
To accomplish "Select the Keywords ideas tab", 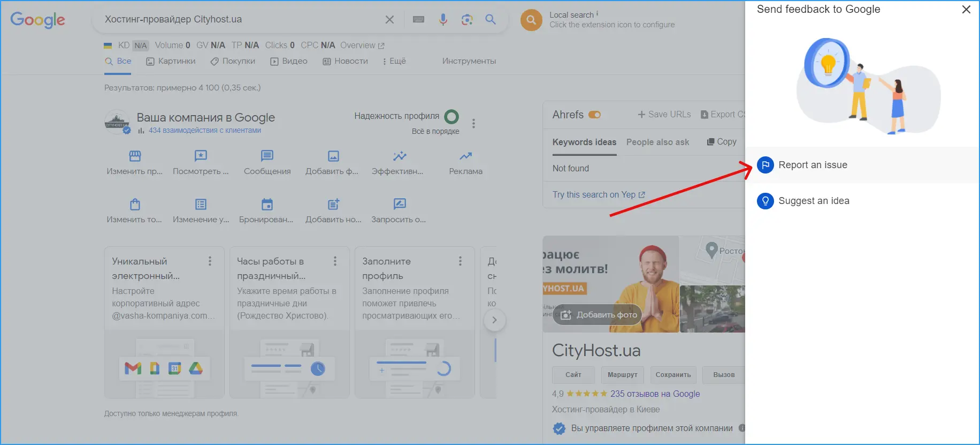I will click(x=584, y=142).
